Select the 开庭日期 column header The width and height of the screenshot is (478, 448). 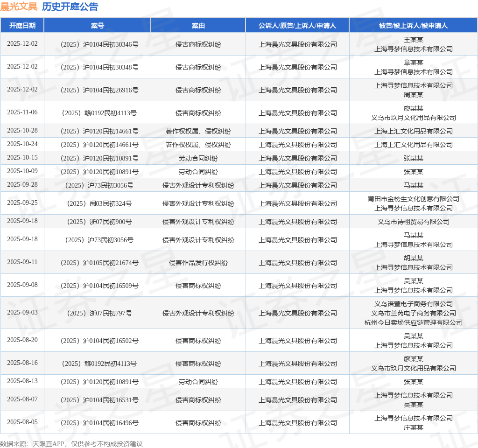pos(22,26)
